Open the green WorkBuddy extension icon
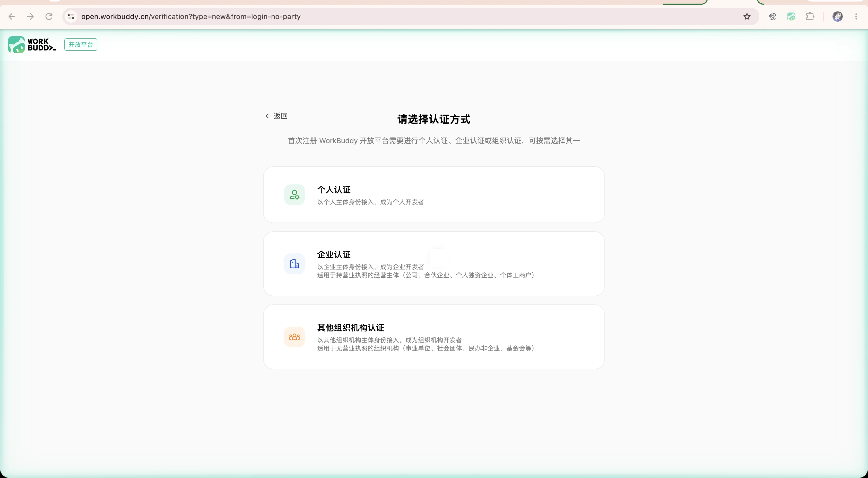Image resolution: width=868 pixels, height=478 pixels. coord(791,16)
